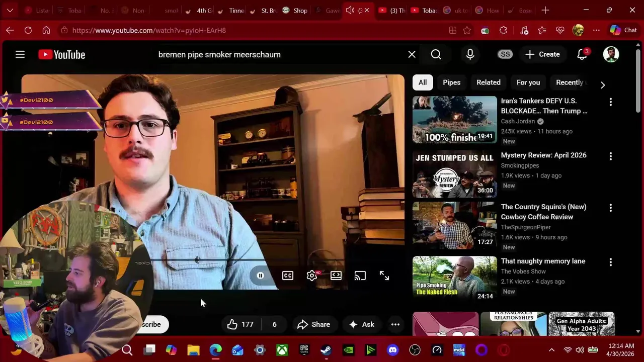The width and height of the screenshot is (644, 362).
Task: Share this video
Action: [x=313, y=324]
